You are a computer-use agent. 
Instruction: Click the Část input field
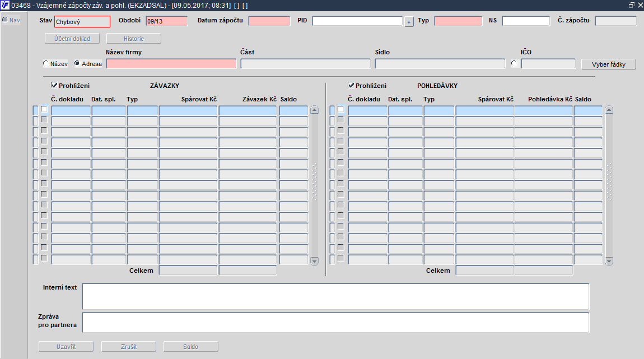(x=306, y=64)
